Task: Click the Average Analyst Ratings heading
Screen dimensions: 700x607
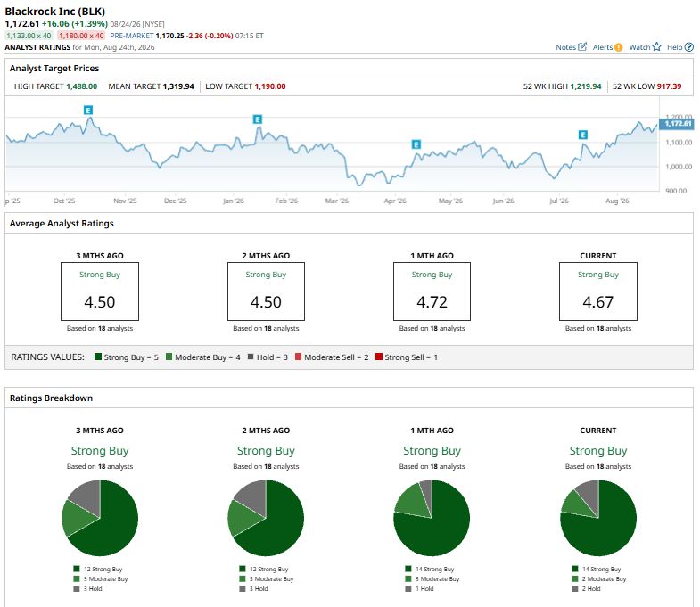Action: point(62,223)
